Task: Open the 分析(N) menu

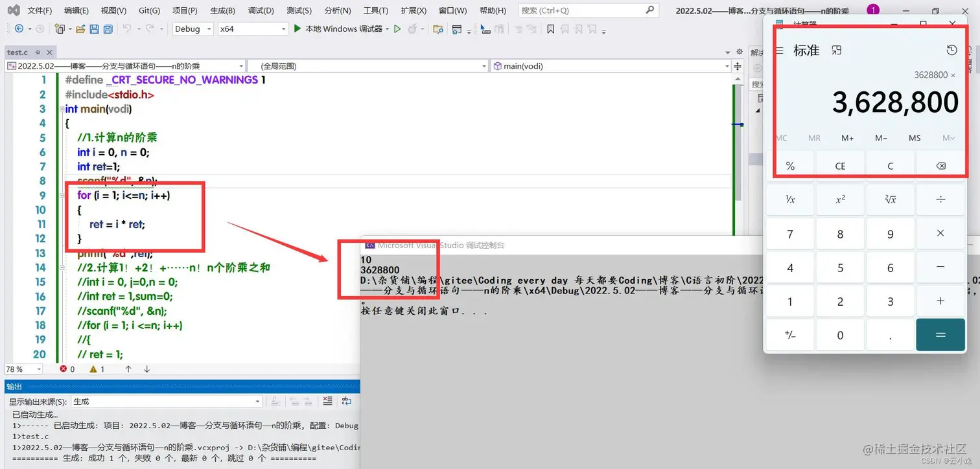Action: (337, 10)
